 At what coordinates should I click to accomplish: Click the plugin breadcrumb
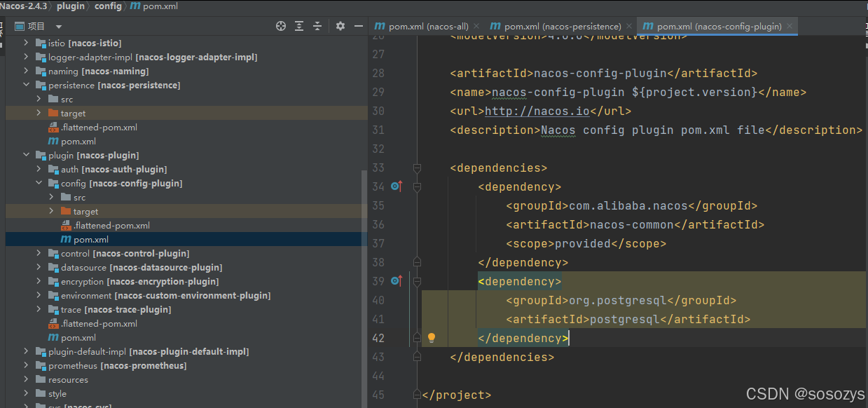coord(71,6)
